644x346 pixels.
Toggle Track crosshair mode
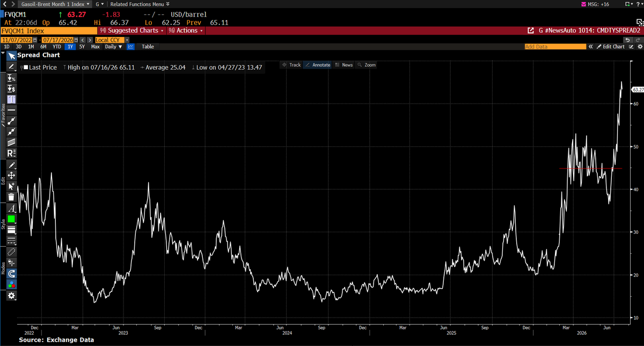291,65
